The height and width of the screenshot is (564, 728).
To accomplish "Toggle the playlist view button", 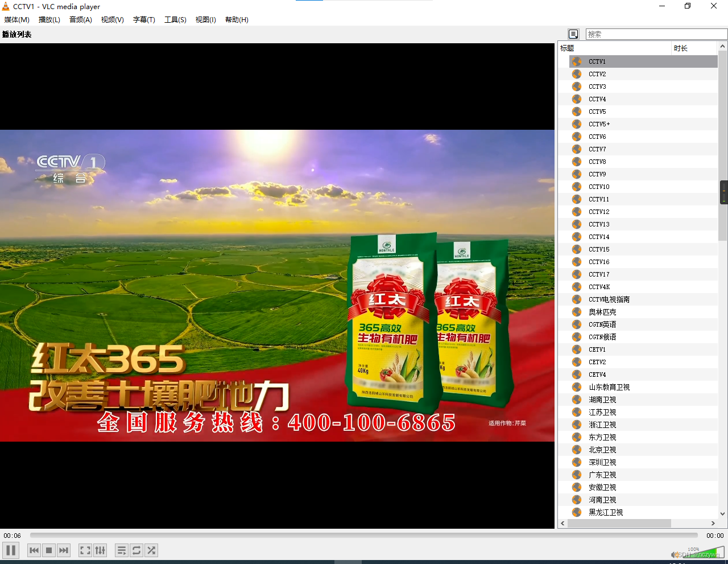I will tap(122, 550).
